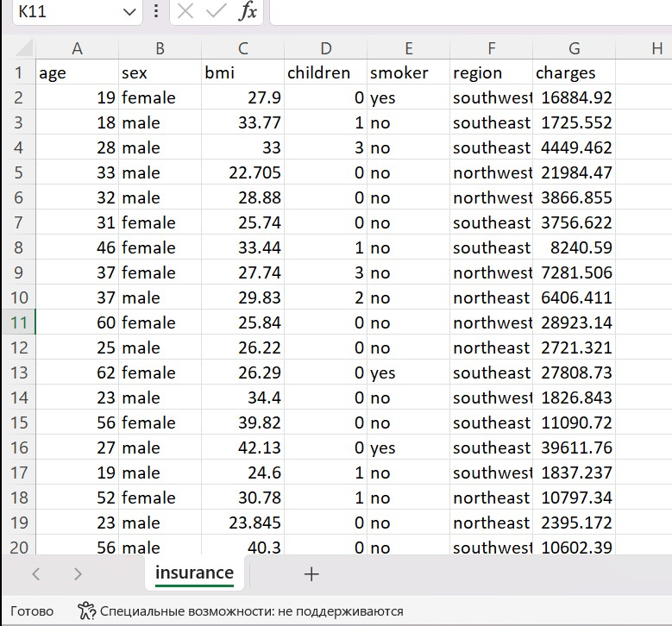
Task: Select smoker cell 'yes' in row 2
Action: pos(408,97)
